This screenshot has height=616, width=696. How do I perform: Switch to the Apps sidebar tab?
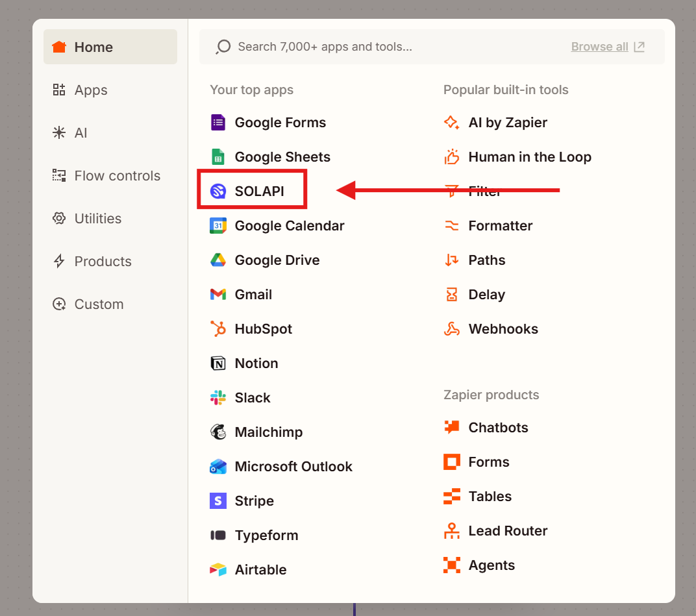tap(91, 90)
